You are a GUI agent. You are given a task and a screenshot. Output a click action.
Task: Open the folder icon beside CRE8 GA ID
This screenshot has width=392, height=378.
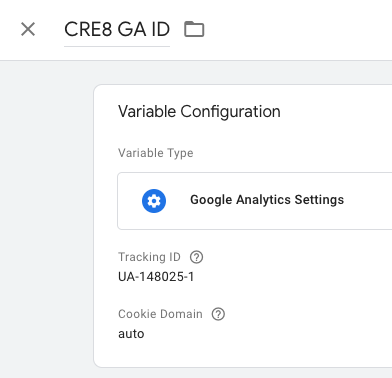[194, 29]
